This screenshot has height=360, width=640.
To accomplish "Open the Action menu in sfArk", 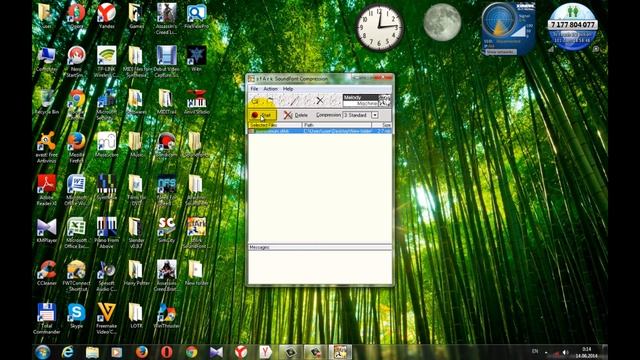I will [x=270, y=89].
